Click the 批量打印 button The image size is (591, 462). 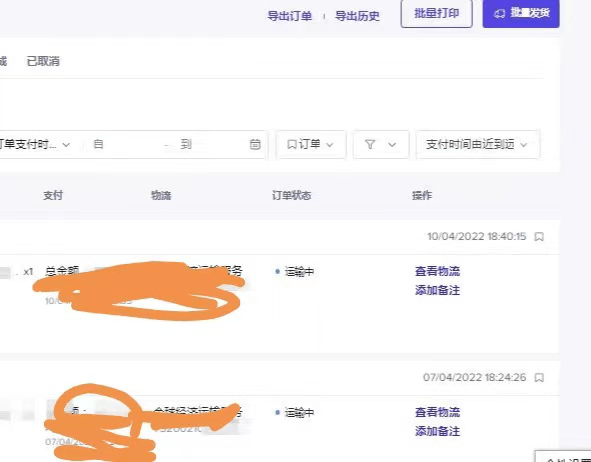436,14
